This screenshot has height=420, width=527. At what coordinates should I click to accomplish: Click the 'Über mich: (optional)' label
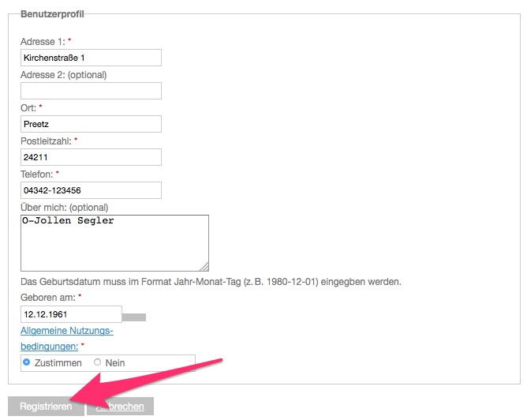coord(65,208)
